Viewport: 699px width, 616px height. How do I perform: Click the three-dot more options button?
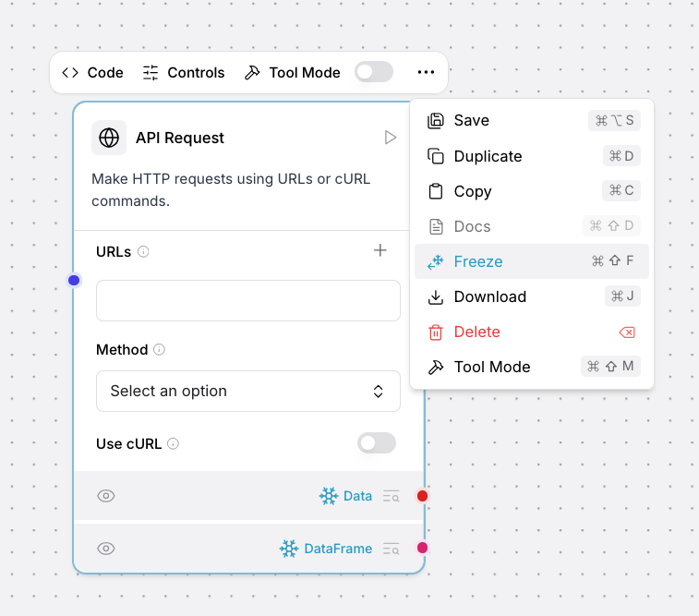click(426, 72)
